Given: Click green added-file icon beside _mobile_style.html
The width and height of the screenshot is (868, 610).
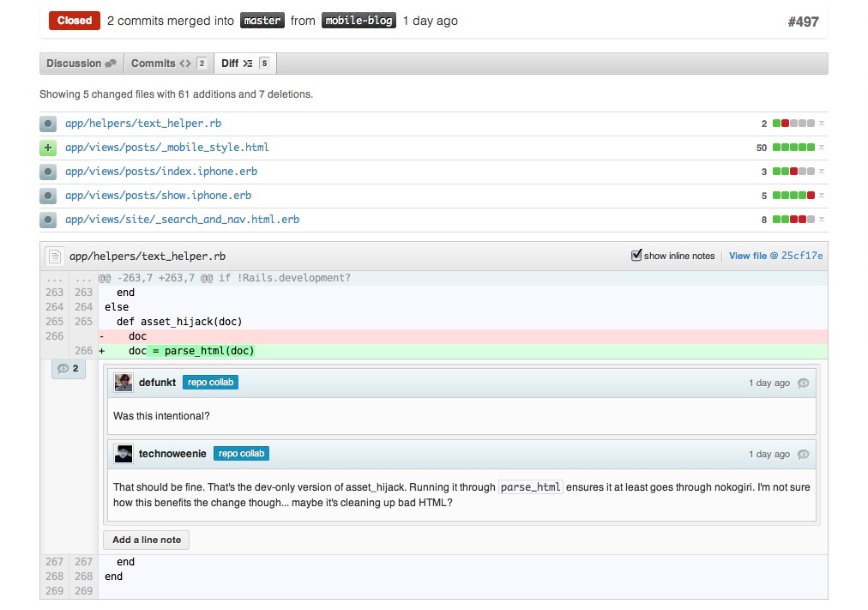Looking at the screenshot, I should point(48,148).
